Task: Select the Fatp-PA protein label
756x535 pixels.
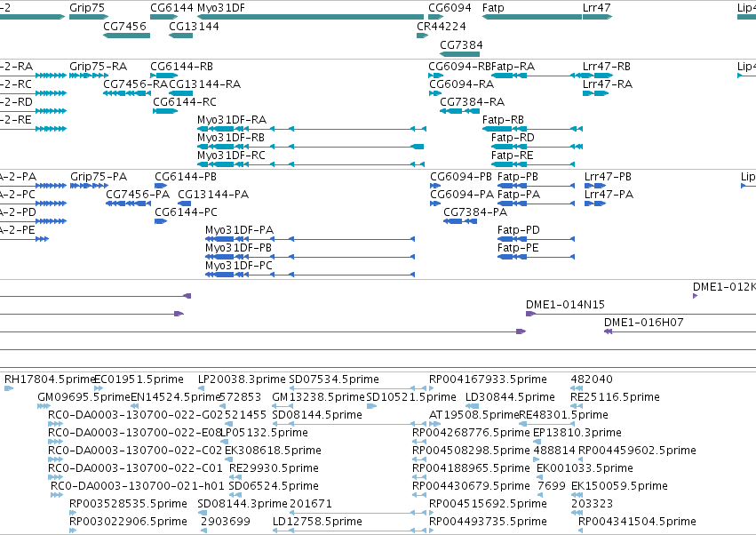Action: 519,195
